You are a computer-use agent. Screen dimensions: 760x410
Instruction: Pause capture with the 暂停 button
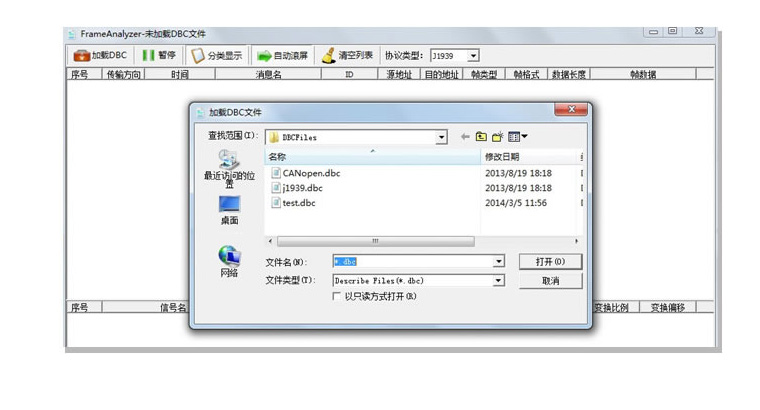click(x=159, y=56)
